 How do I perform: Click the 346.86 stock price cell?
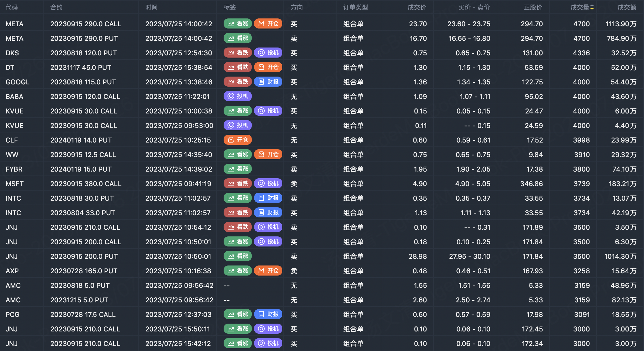click(531, 184)
